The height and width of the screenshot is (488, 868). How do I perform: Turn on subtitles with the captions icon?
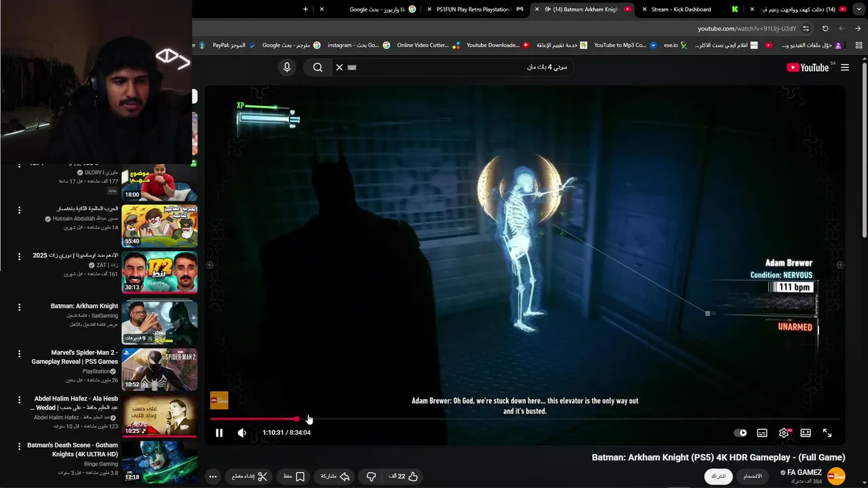click(762, 432)
